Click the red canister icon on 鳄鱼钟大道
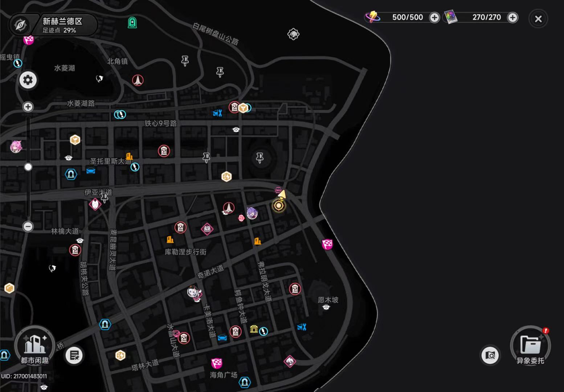Image resolution: width=564 pixels, height=392 pixels. point(236,331)
